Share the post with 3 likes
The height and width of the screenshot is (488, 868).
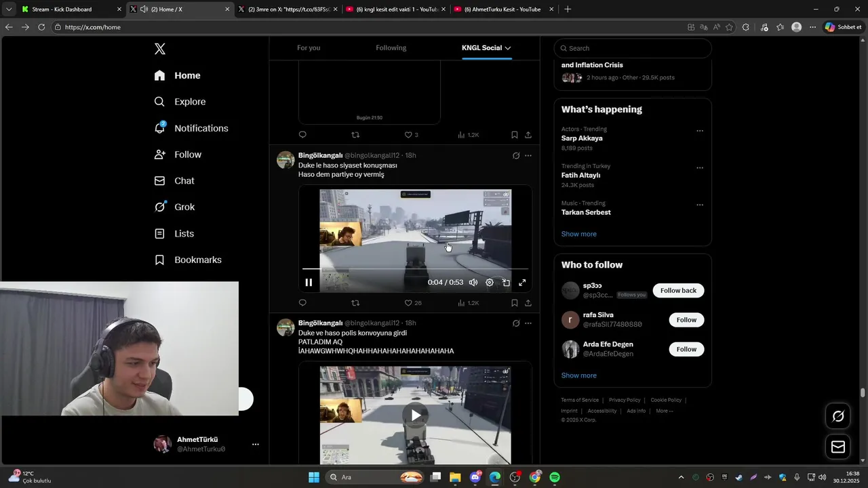528,135
